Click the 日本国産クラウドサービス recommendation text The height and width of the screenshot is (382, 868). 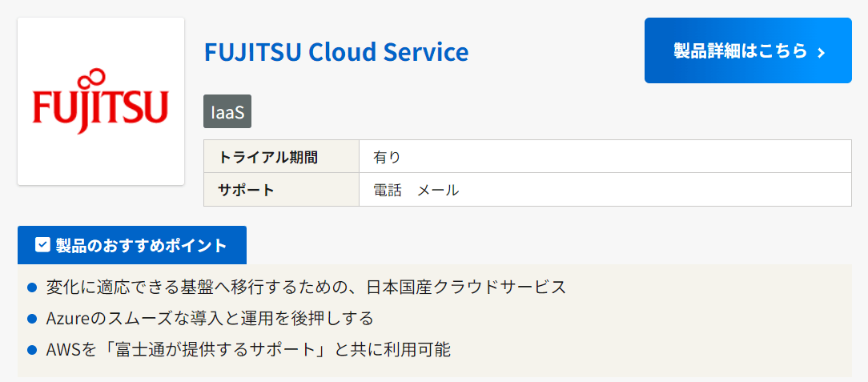(466, 287)
